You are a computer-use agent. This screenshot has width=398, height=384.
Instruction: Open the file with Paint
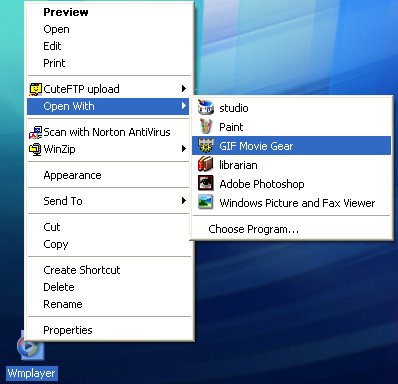291,127
